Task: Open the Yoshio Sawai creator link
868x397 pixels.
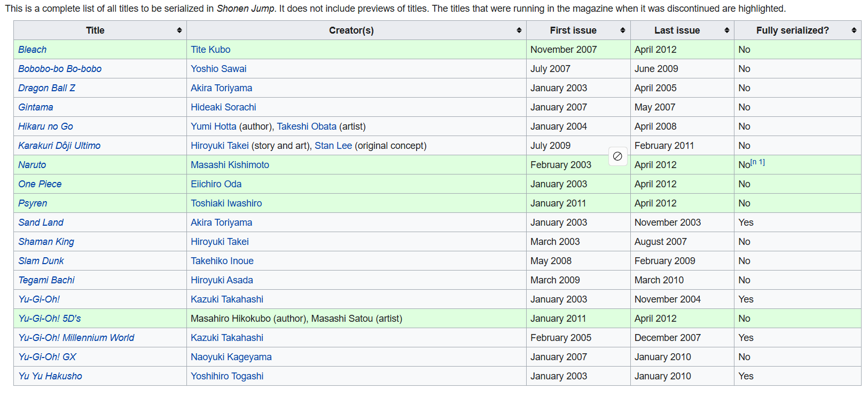Action: coord(218,69)
